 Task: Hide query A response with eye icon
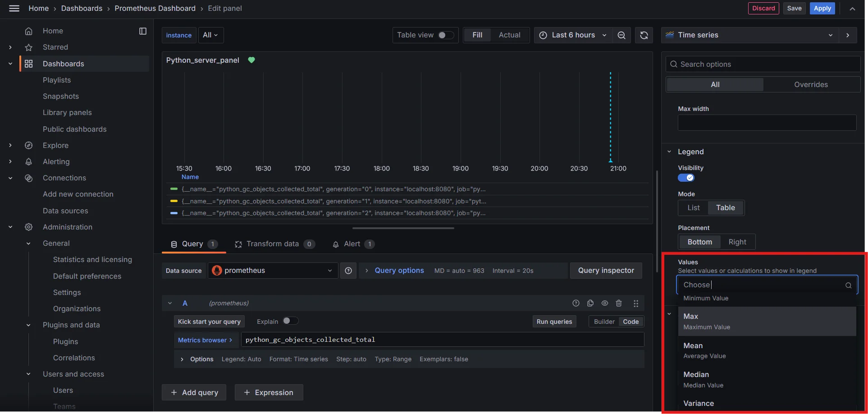[605, 303]
